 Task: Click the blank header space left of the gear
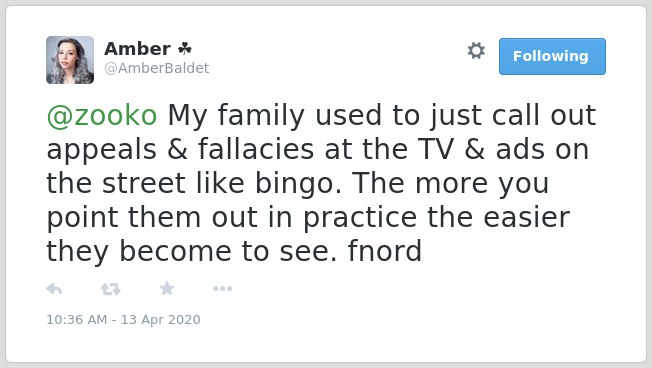[x=337, y=56]
